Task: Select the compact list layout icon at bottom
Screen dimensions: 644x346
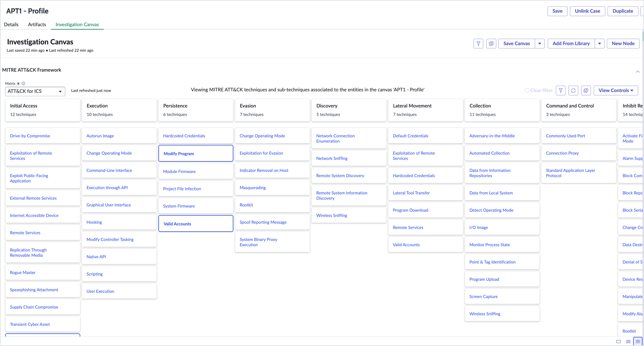Action: [x=638, y=341]
